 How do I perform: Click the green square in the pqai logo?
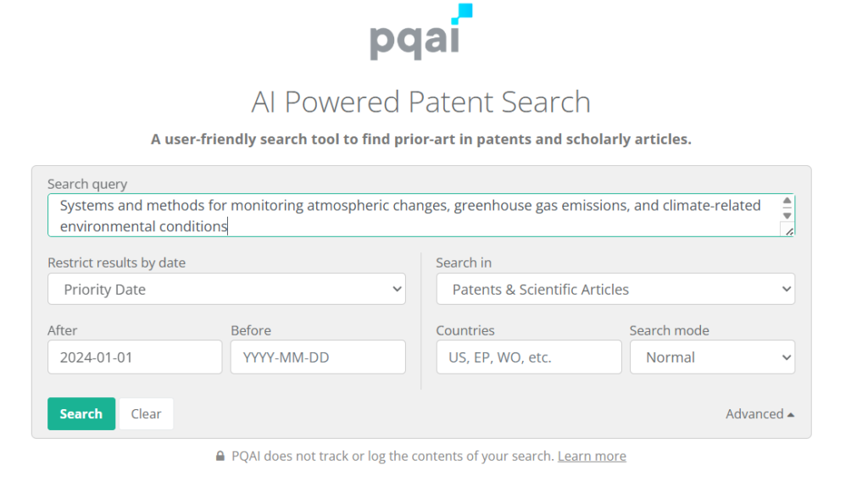pyautogui.click(x=465, y=12)
